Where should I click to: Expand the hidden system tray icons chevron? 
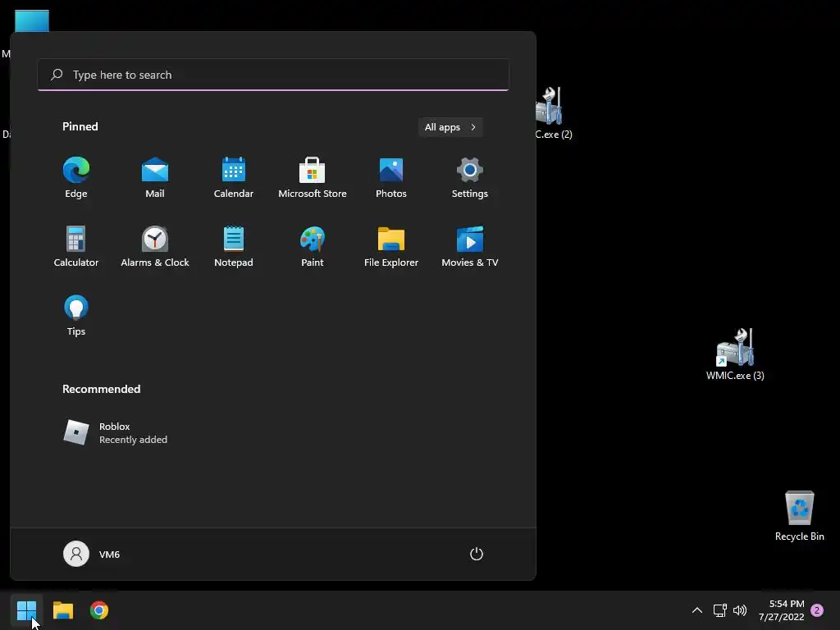697,610
